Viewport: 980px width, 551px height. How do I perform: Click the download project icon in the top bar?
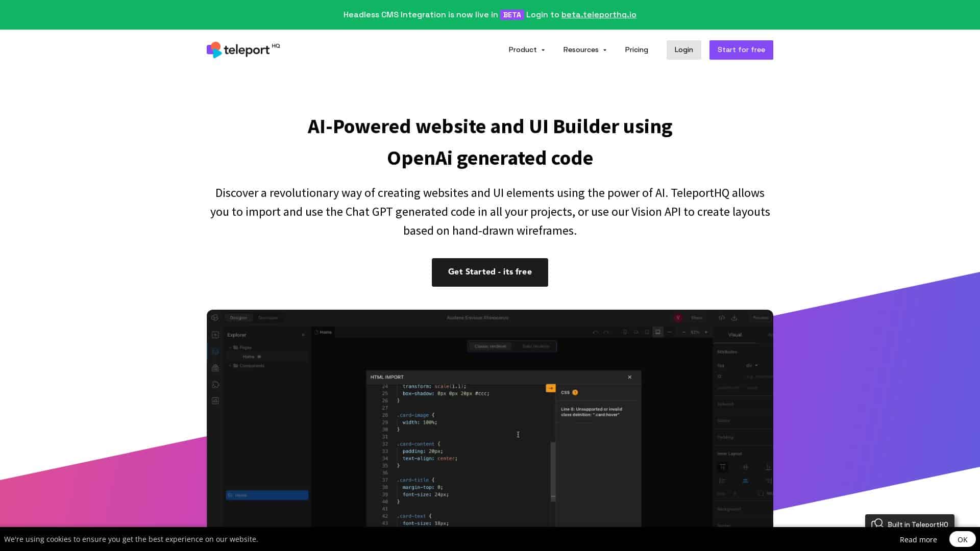733,318
